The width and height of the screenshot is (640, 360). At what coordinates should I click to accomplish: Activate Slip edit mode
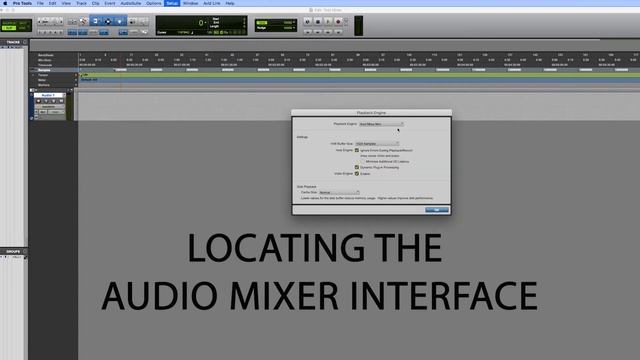tap(9, 28)
